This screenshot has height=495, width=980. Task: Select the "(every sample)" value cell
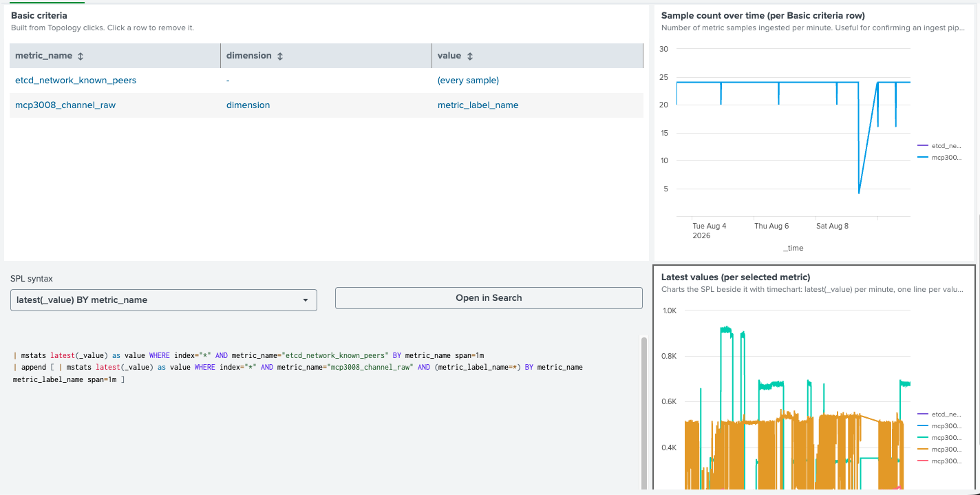pos(468,81)
